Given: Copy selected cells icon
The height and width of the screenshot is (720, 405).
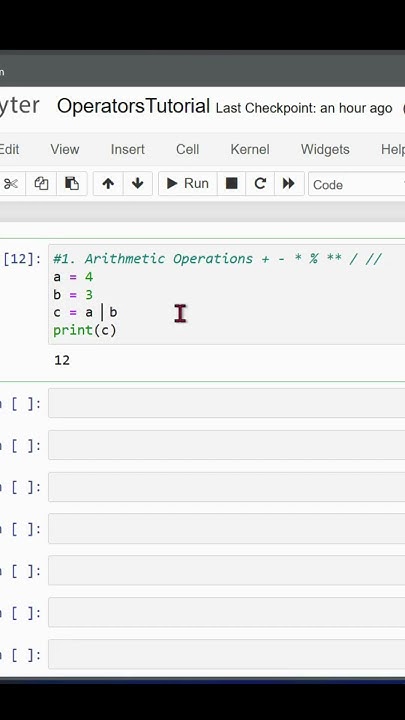Looking at the screenshot, I should pos(41,184).
